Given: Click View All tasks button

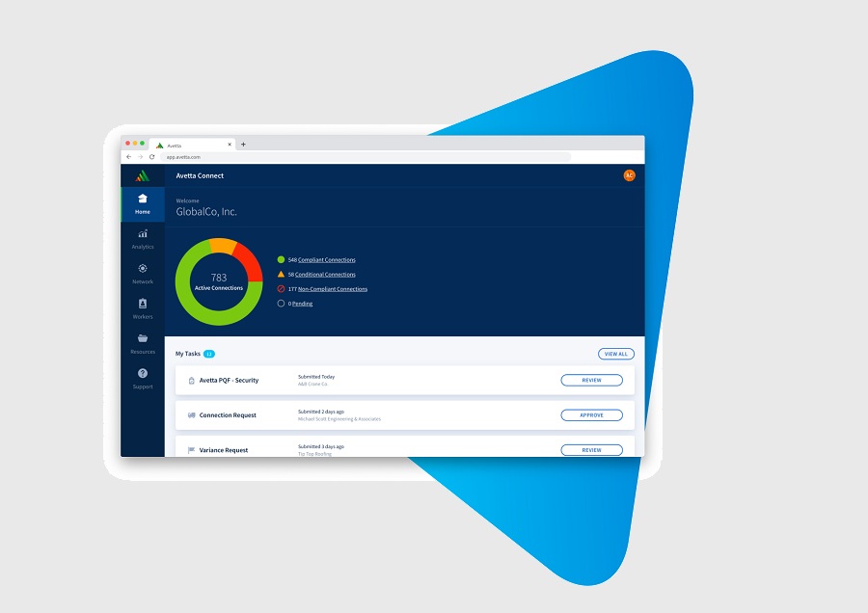Looking at the screenshot, I should pos(615,354).
